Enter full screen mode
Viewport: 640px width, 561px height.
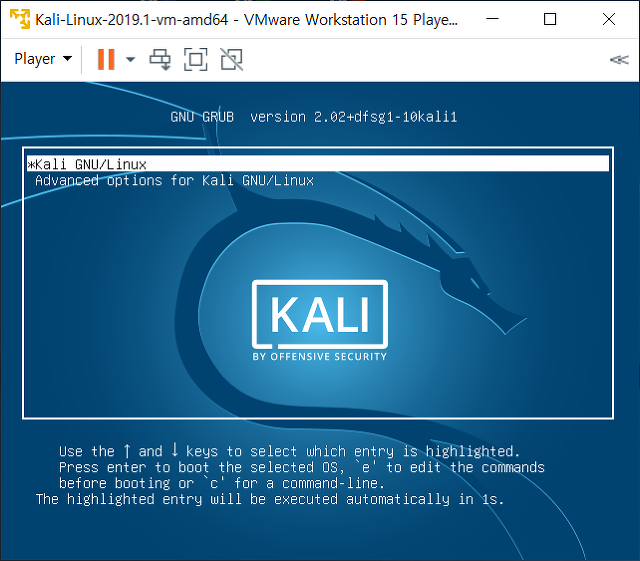point(196,60)
